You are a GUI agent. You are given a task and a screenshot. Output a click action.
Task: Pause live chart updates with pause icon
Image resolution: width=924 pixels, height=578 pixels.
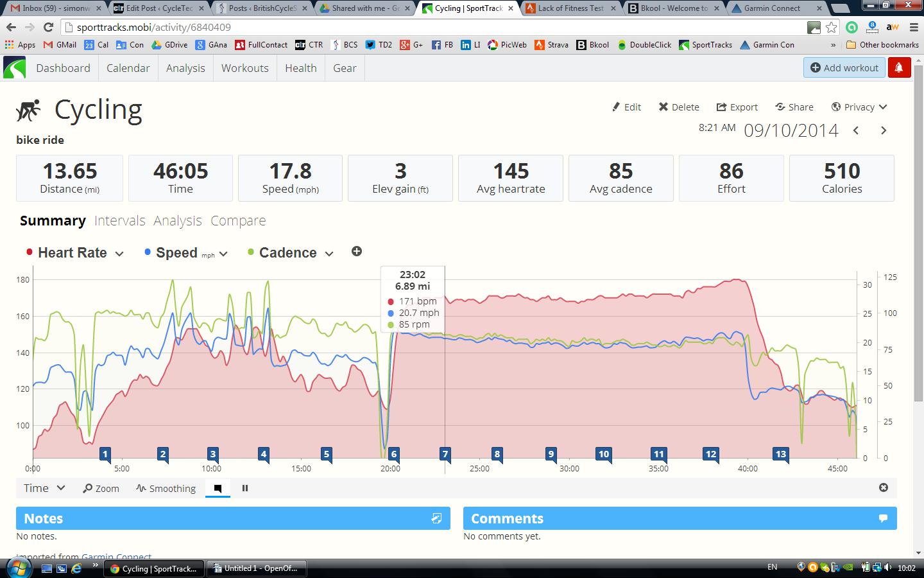click(245, 488)
